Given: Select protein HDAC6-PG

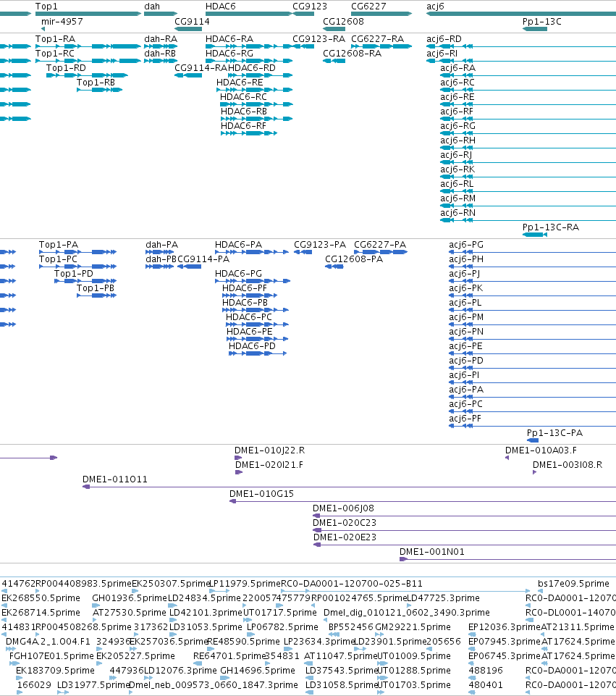Looking at the screenshot, I should 239,274.
